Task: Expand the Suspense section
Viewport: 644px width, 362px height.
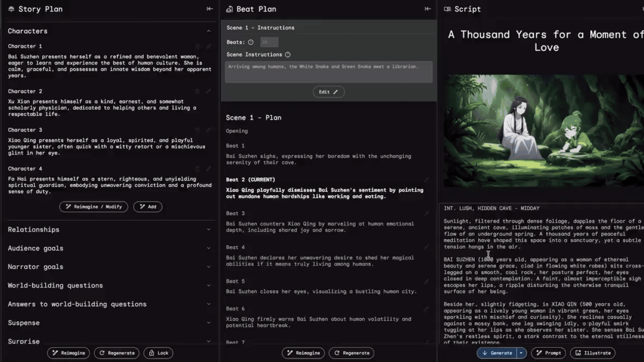Action: [209, 323]
